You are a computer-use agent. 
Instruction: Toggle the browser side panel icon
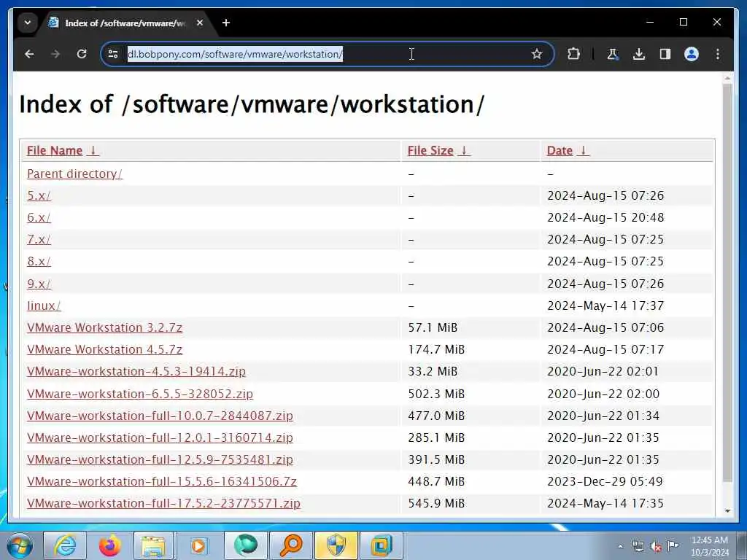tap(665, 54)
